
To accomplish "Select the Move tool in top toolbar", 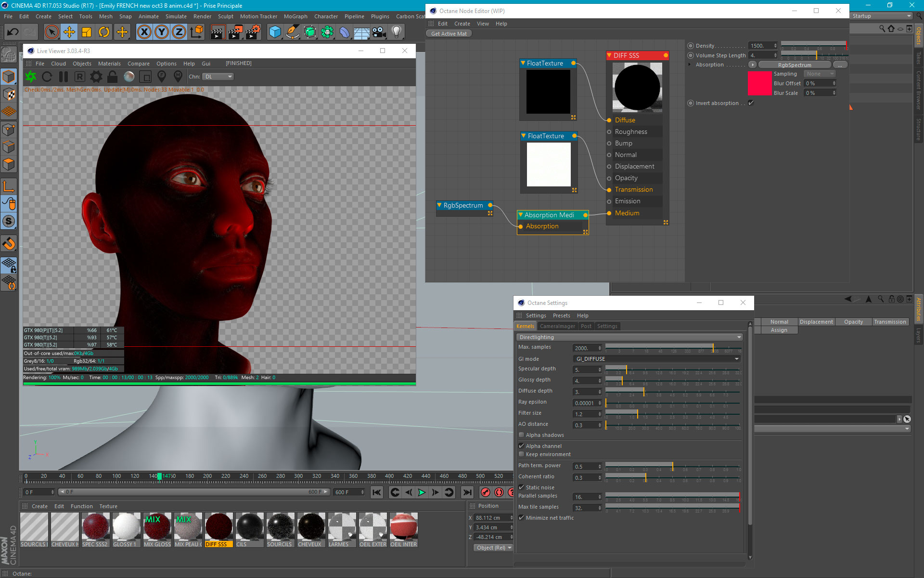I will [x=69, y=32].
